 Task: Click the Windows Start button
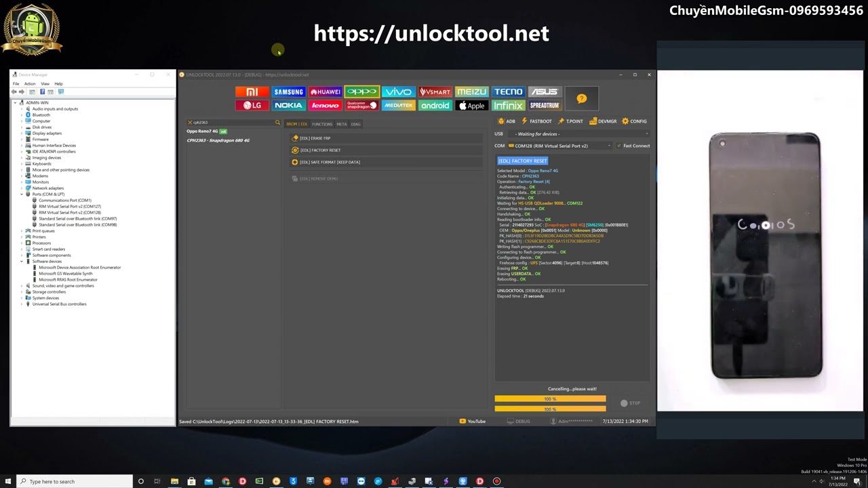pyautogui.click(x=7, y=481)
